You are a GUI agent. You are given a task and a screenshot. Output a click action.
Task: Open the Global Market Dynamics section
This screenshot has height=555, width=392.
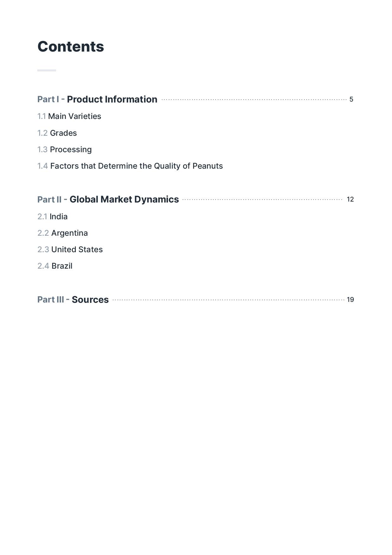[x=124, y=199]
